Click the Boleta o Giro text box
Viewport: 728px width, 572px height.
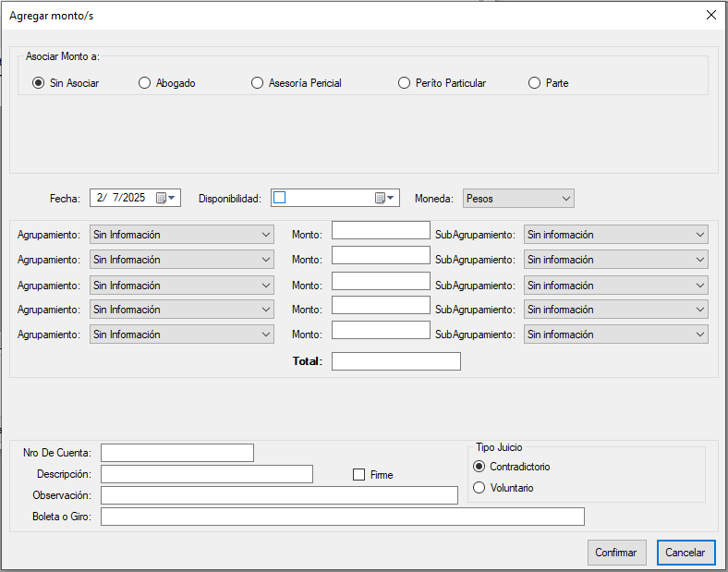pos(342,517)
